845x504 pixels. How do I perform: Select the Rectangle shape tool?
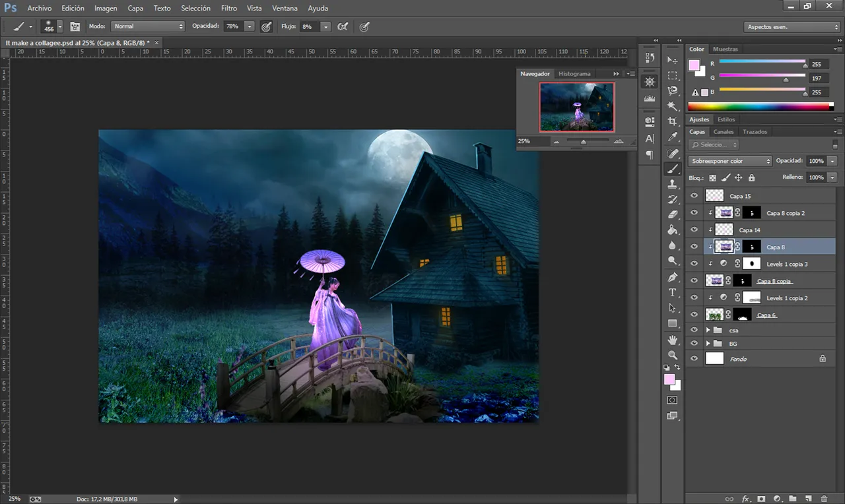tap(673, 323)
